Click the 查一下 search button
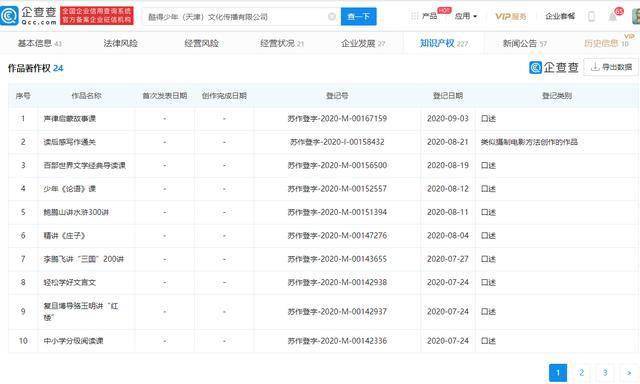This screenshot has width=640, height=384. pos(358,16)
